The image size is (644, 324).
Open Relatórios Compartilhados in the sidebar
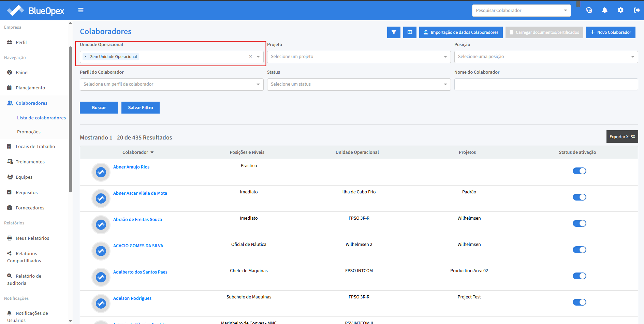[24, 257]
